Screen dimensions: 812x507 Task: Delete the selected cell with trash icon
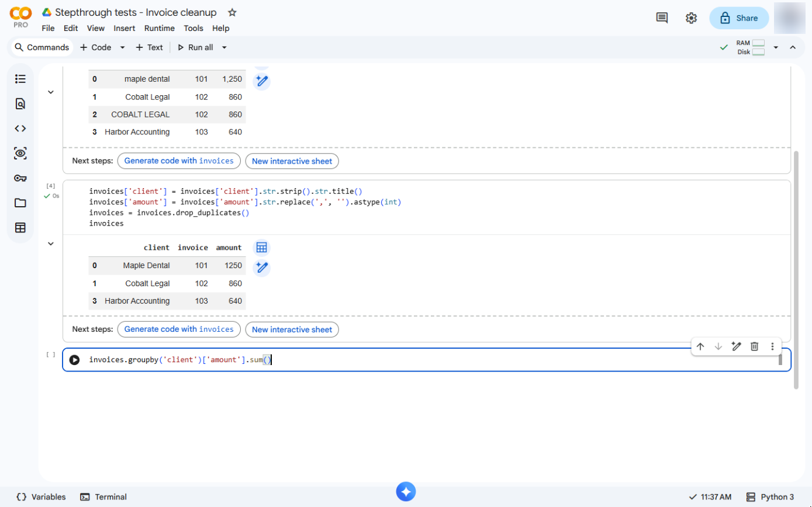click(755, 346)
